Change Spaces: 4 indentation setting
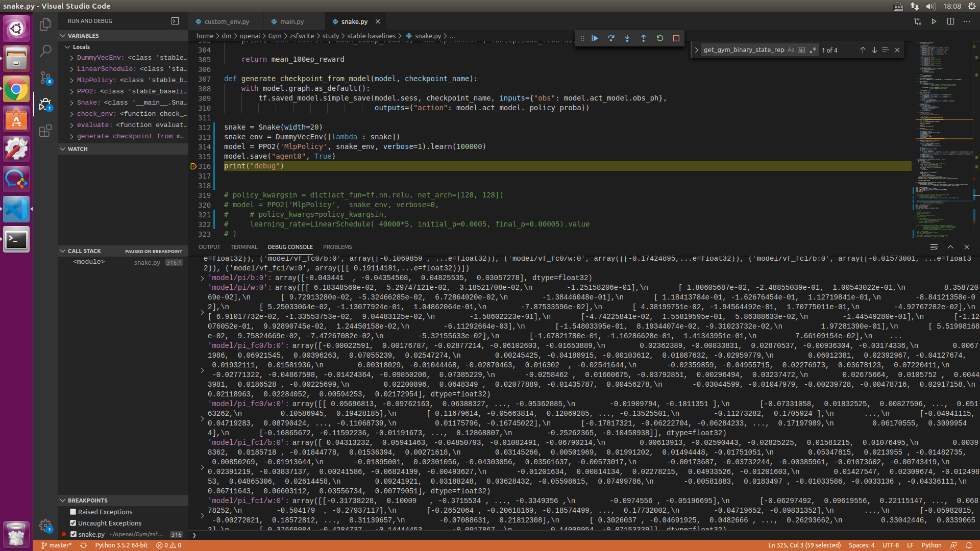980x551 pixels. 862,545
